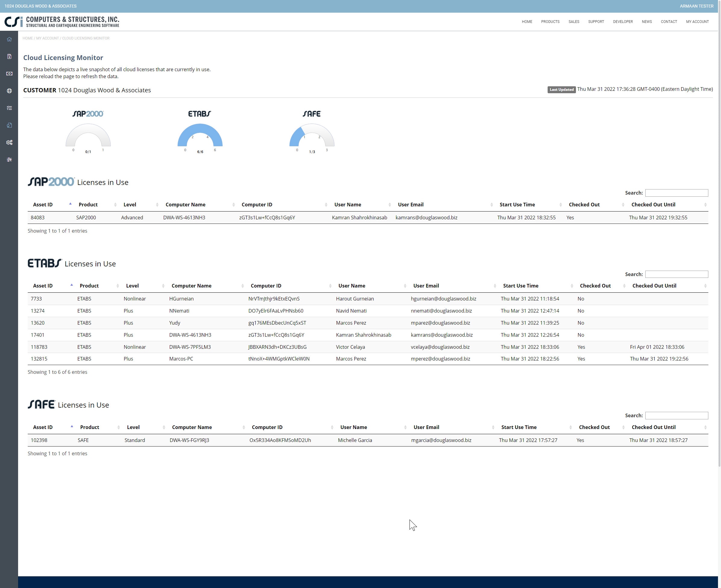This screenshot has width=721, height=588.
Task: Open the license certificate icon in sidebar
Action: (9, 125)
